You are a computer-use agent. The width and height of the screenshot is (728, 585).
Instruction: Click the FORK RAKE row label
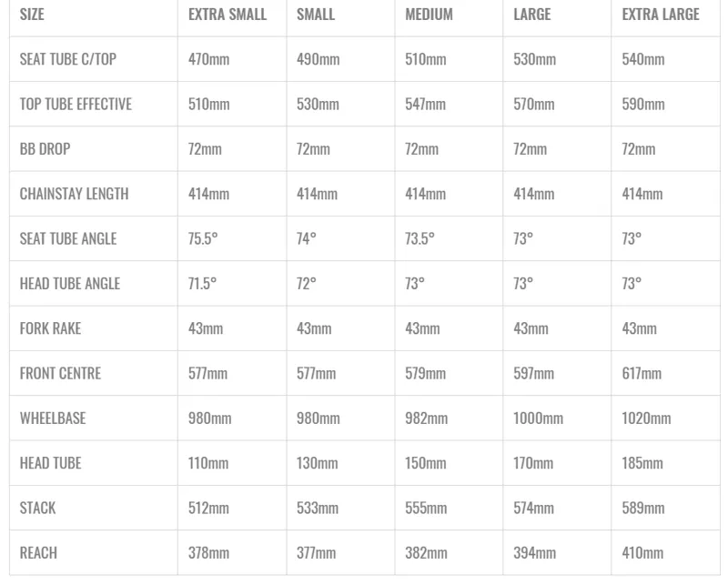tap(51, 328)
